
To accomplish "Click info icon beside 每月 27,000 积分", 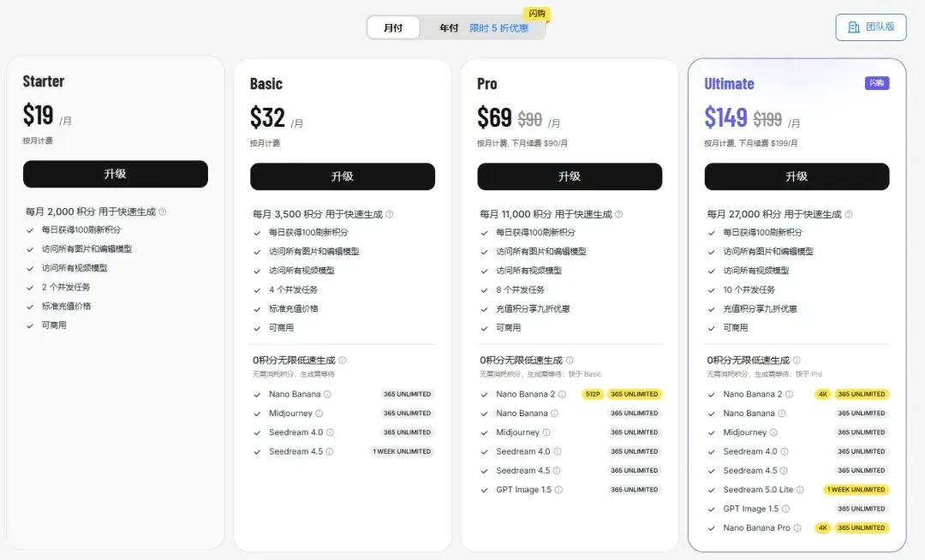I will pos(848,214).
